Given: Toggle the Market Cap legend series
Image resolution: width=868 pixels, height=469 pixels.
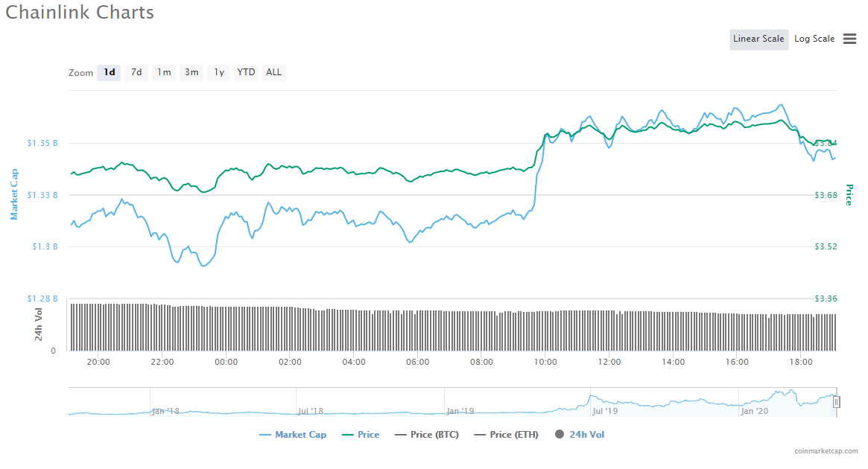Looking at the screenshot, I should pyautogui.click(x=293, y=435).
